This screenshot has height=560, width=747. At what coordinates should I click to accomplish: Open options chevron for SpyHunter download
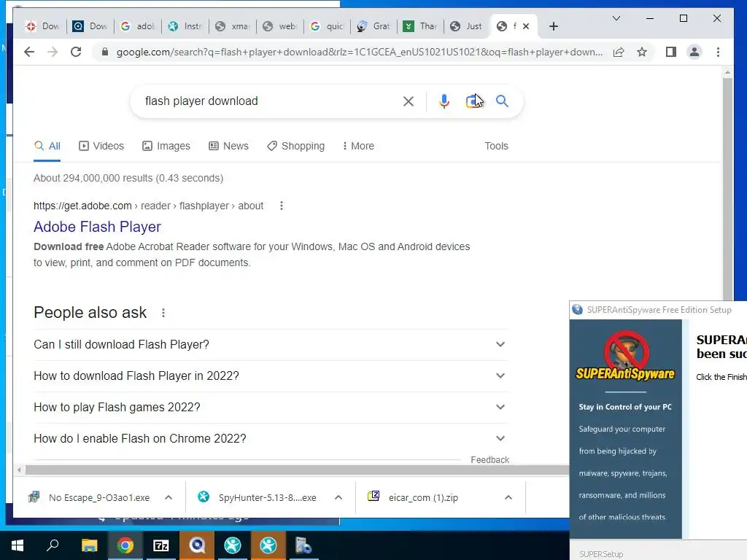pyautogui.click(x=338, y=497)
